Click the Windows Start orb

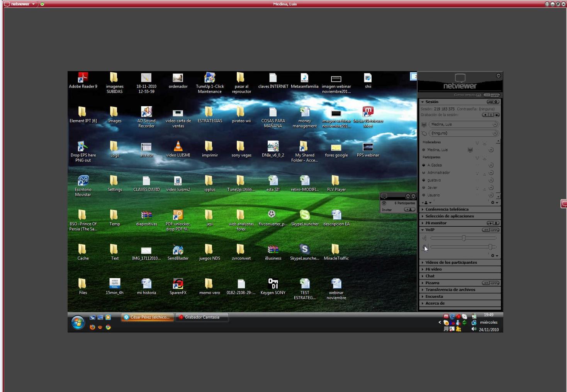click(x=78, y=322)
